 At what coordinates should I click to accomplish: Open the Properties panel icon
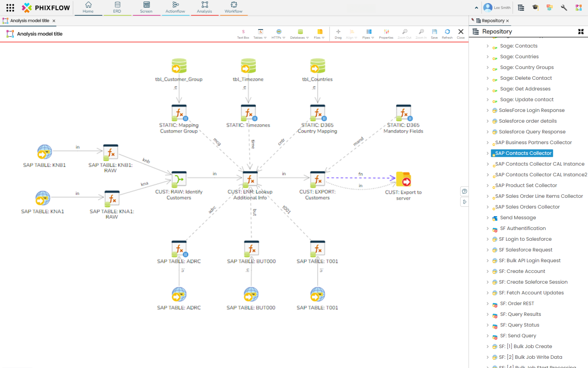[386, 34]
